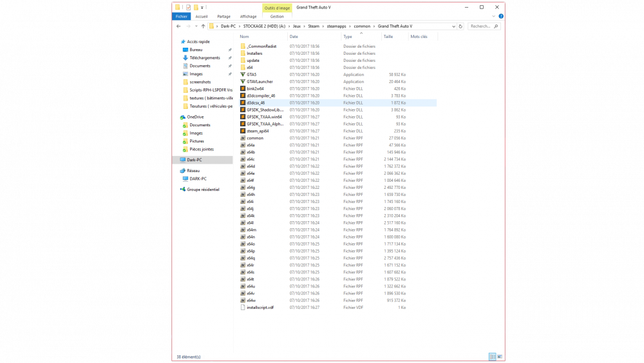644x363 pixels.
Task: Navigate to Jeux in the breadcrumb
Action: pos(296,26)
